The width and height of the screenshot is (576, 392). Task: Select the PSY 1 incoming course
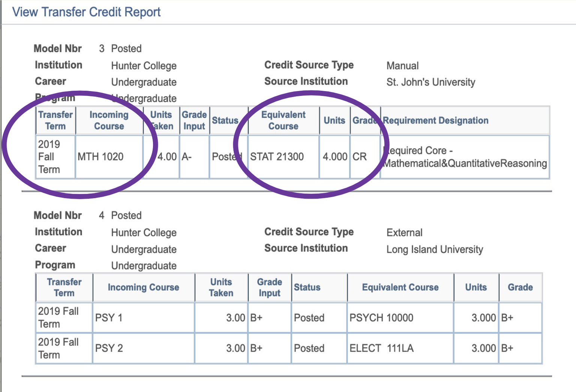pyautogui.click(x=109, y=317)
